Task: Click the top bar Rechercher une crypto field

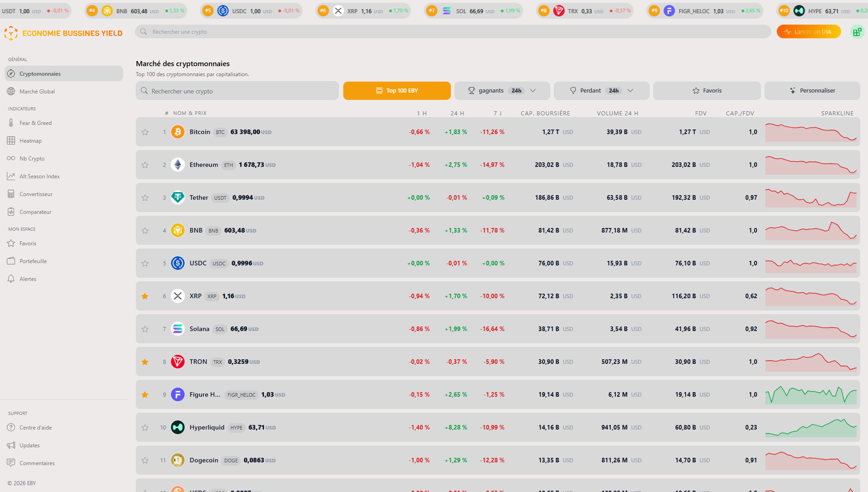Action: coord(453,31)
